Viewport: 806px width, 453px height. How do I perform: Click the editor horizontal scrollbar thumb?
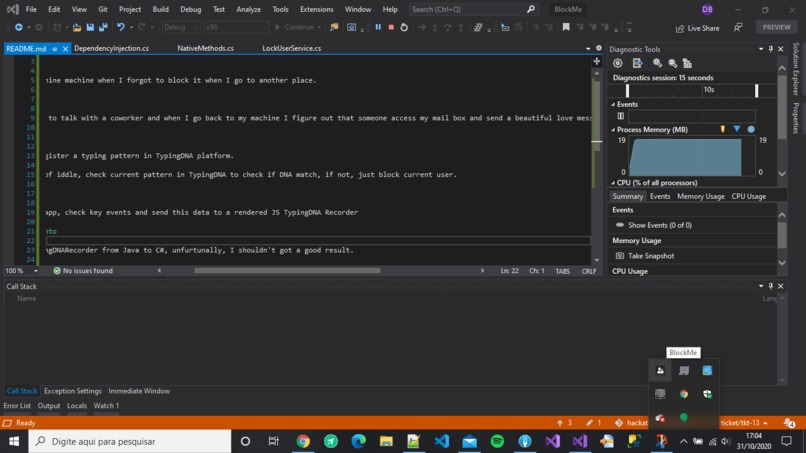287,270
